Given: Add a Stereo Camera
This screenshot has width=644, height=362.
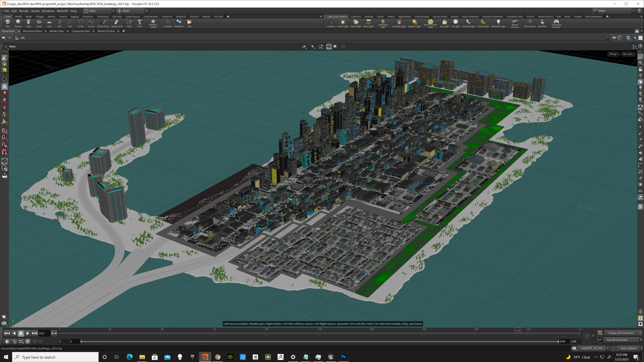Looking at the screenshot, I should 515,23.
